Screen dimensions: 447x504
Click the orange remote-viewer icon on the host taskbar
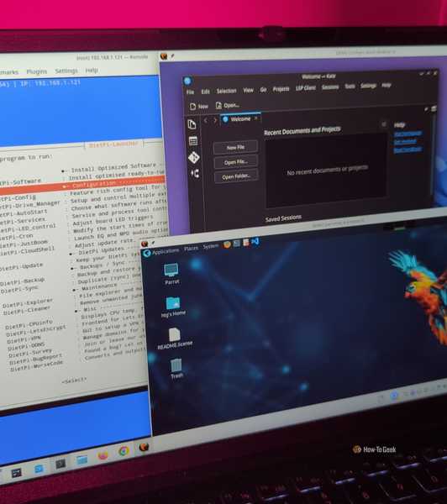click(x=144, y=447)
